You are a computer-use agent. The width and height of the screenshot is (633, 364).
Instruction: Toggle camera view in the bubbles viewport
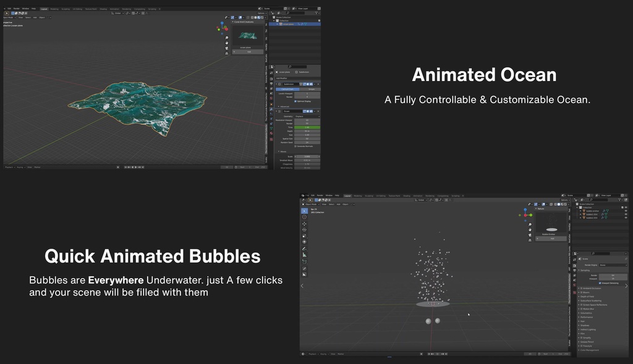[530, 235]
